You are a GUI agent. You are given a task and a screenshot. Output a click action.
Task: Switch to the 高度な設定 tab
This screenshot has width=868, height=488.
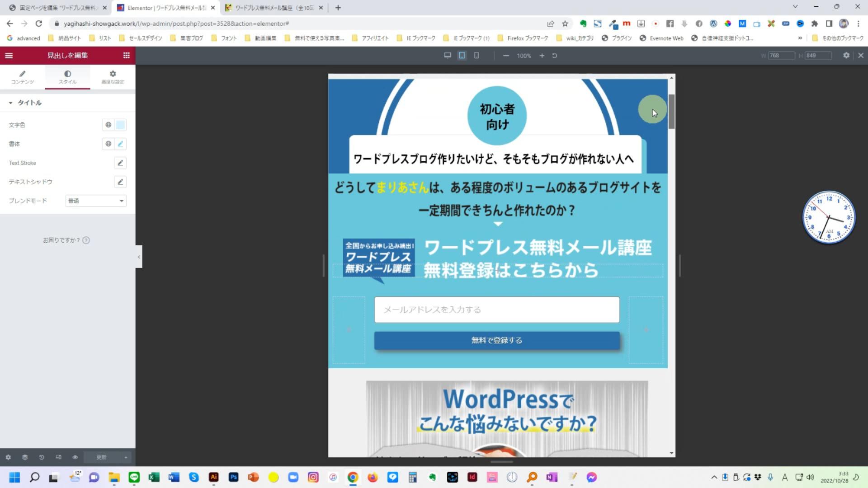[x=113, y=77]
